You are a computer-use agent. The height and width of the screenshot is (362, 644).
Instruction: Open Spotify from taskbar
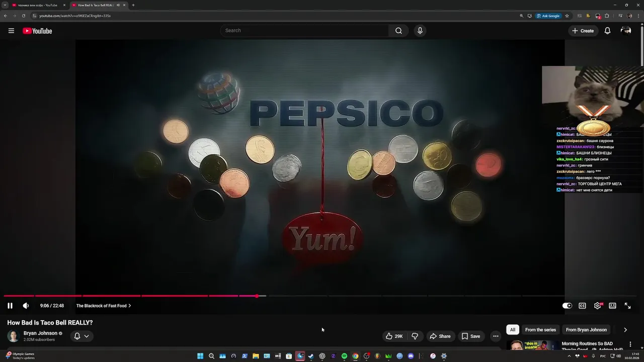click(344, 356)
